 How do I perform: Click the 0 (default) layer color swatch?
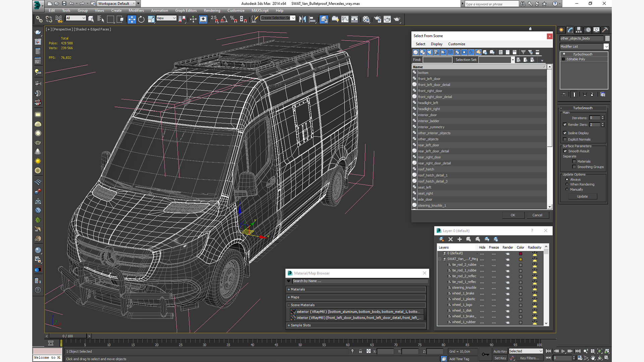click(521, 254)
